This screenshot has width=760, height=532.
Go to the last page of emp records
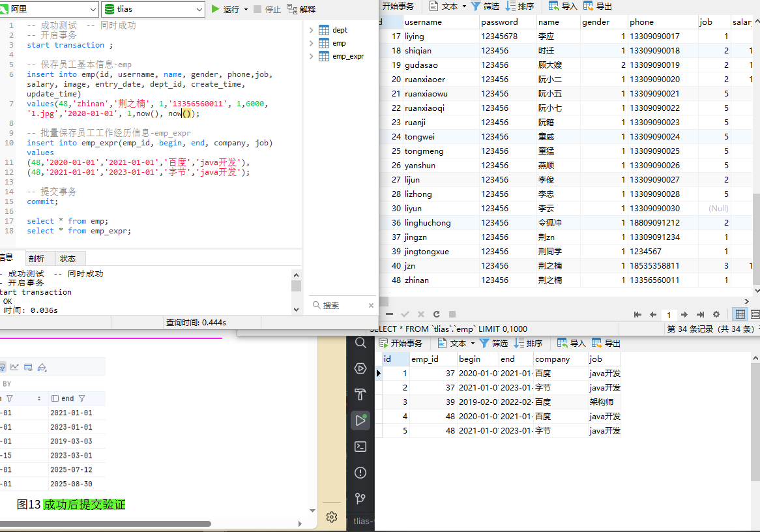click(701, 315)
